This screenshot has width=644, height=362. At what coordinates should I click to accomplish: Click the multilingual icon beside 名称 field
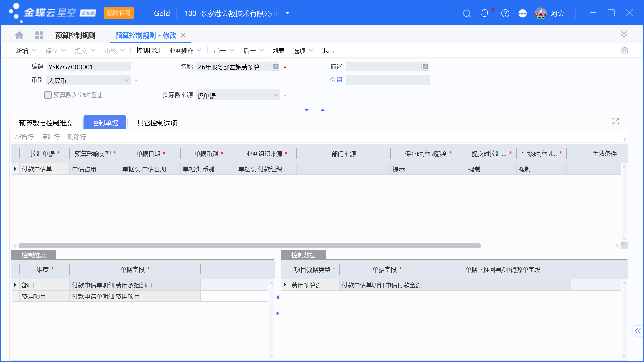click(275, 67)
